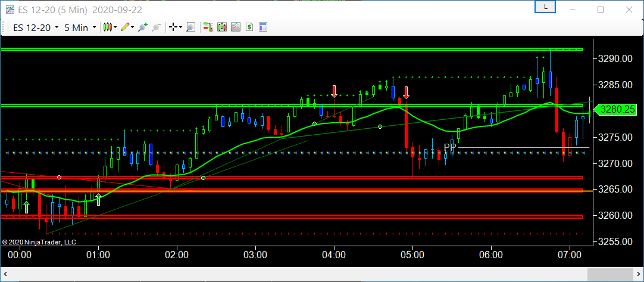Click the chart window icon in title bar
644x282 pixels.
pos(10,9)
